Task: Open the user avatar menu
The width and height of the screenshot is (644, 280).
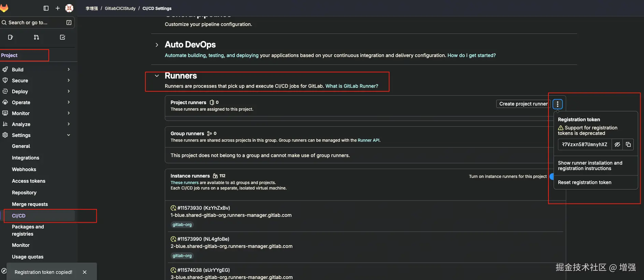Action: pos(69,8)
